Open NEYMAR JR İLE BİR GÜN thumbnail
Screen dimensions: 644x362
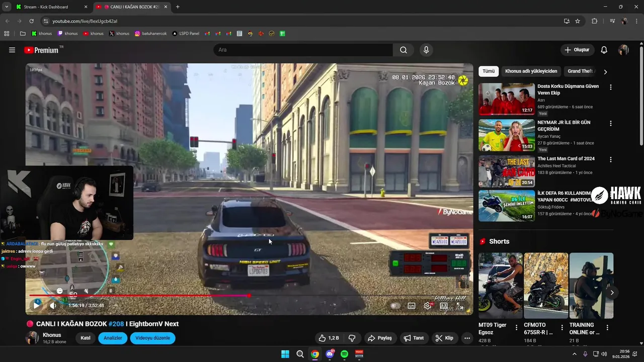(x=507, y=135)
